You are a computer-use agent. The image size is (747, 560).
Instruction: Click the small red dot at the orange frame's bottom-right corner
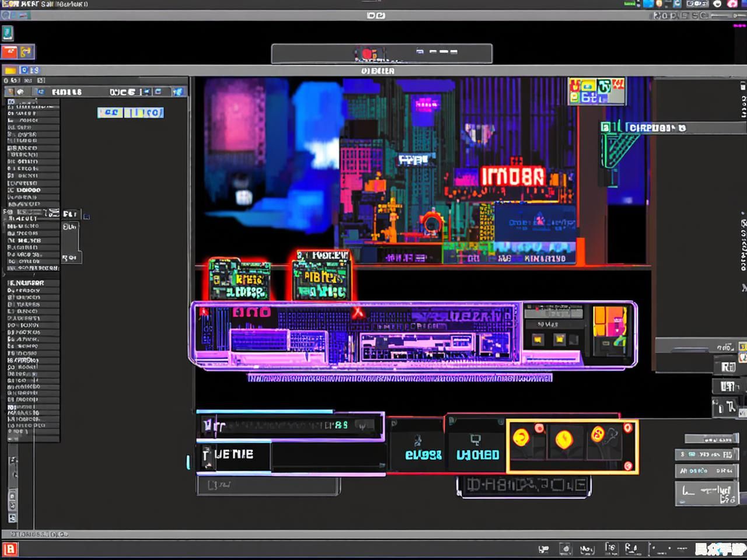(628, 465)
